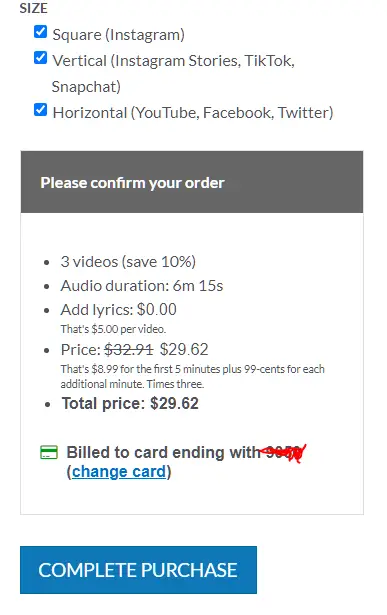This screenshot has height=615, width=387.
Task: Click the Audio duration: 6m 15s line
Action: tap(142, 286)
